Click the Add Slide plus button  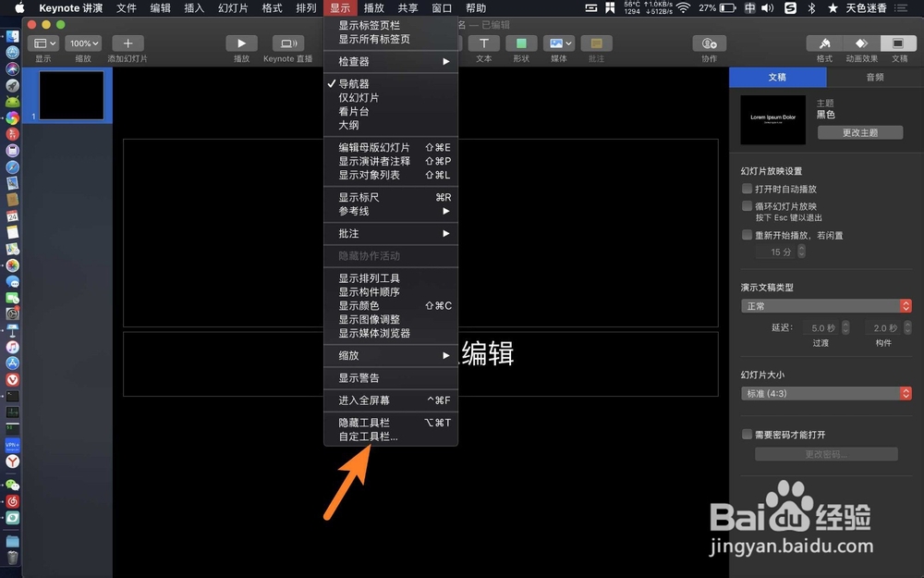click(x=128, y=43)
